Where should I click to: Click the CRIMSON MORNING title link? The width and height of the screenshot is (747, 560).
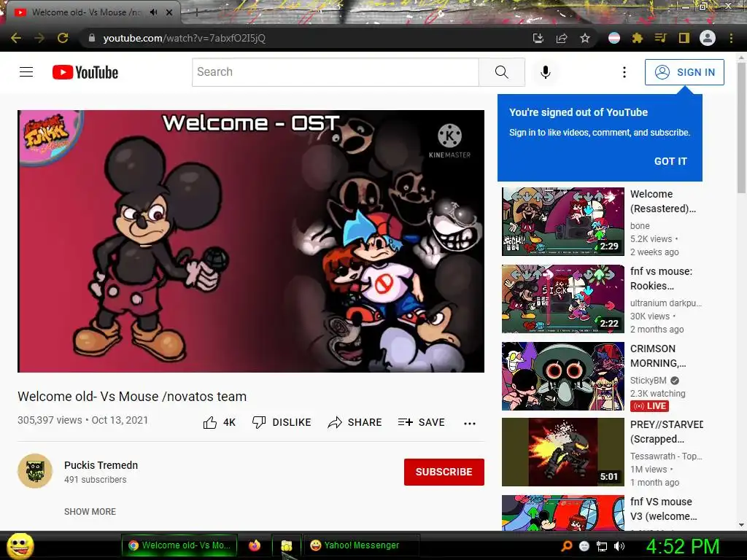(659, 356)
